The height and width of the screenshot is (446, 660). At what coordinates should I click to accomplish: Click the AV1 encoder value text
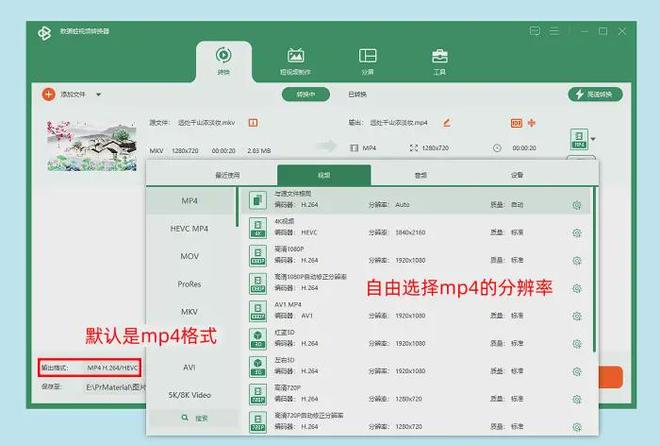(307, 316)
